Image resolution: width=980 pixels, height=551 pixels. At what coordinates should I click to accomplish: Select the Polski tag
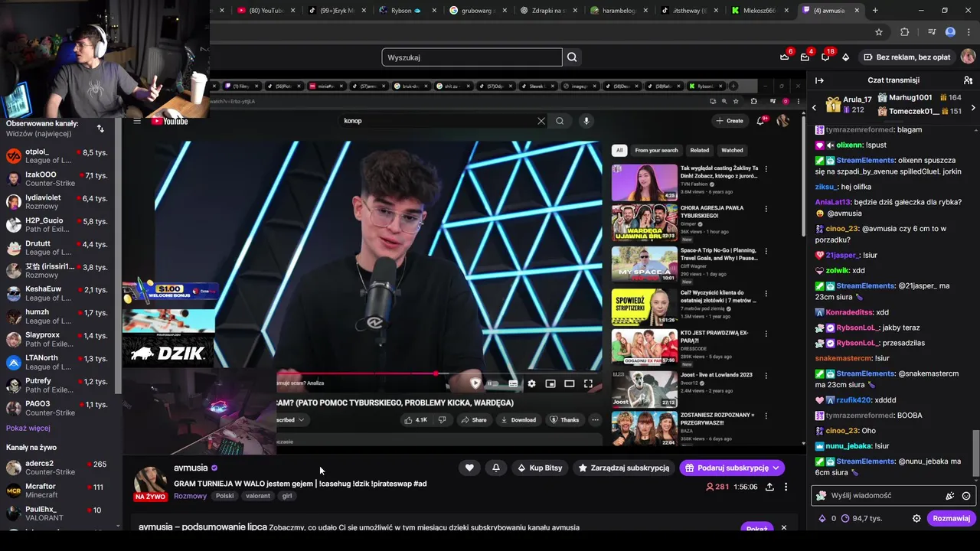coord(225,496)
